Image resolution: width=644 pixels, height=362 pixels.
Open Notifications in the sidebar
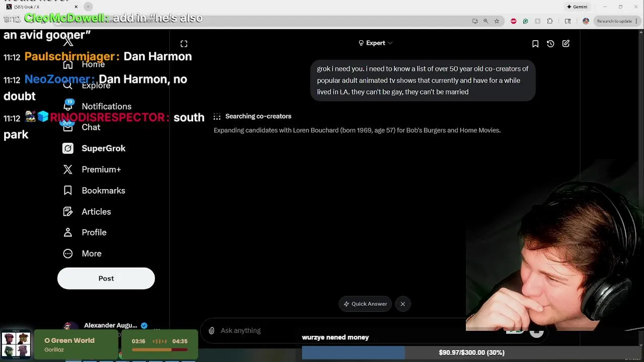point(97,107)
